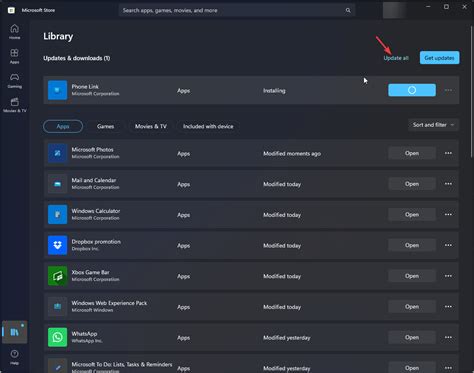Open more options for Microsoft Photos
Image resolution: width=474 pixels, height=373 pixels.
tap(448, 153)
